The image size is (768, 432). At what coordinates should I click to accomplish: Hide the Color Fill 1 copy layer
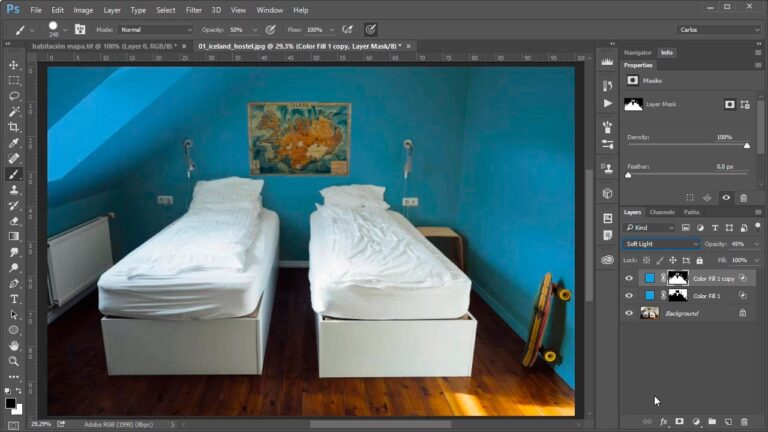[x=629, y=278]
